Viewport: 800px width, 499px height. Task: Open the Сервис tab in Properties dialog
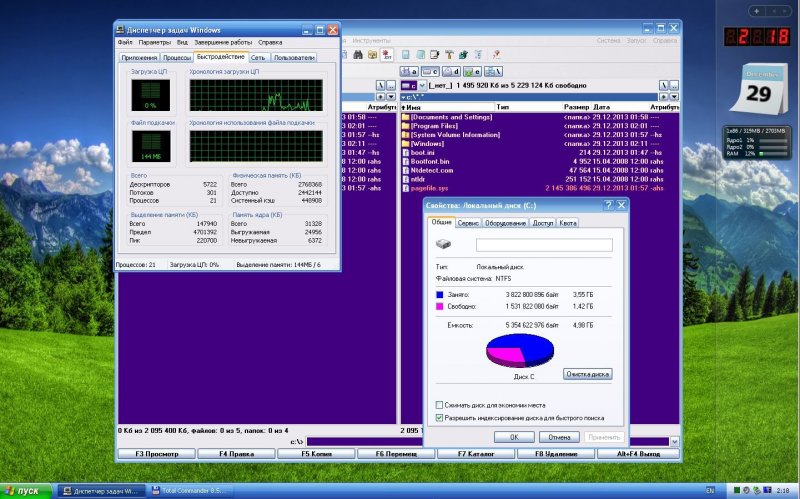[468, 223]
